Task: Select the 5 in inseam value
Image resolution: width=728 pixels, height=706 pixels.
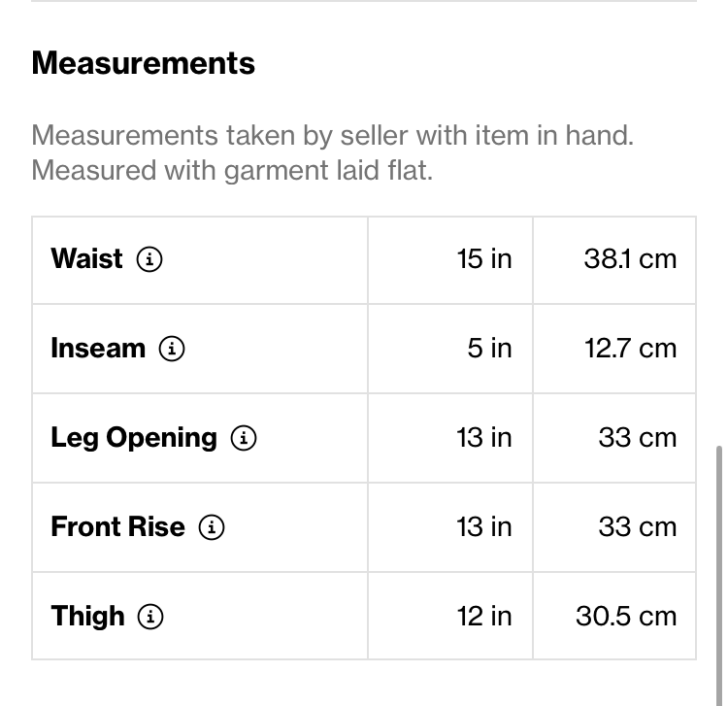Action: point(490,349)
